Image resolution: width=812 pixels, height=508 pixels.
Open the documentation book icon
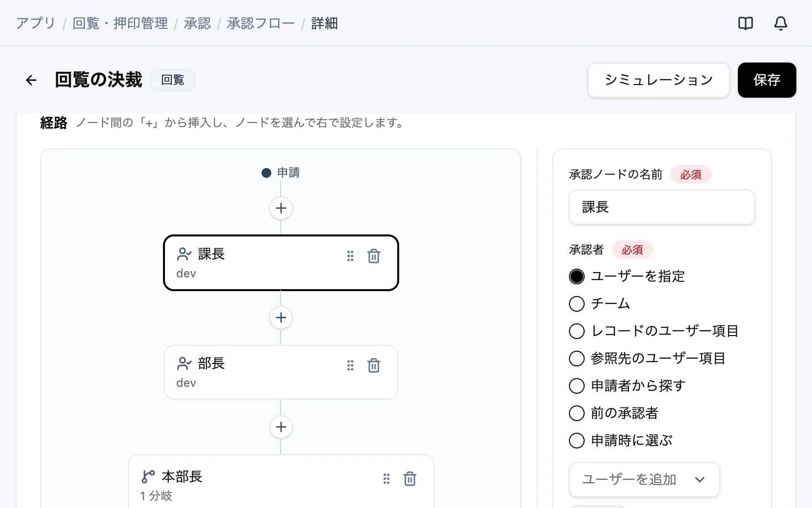click(x=746, y=23)
